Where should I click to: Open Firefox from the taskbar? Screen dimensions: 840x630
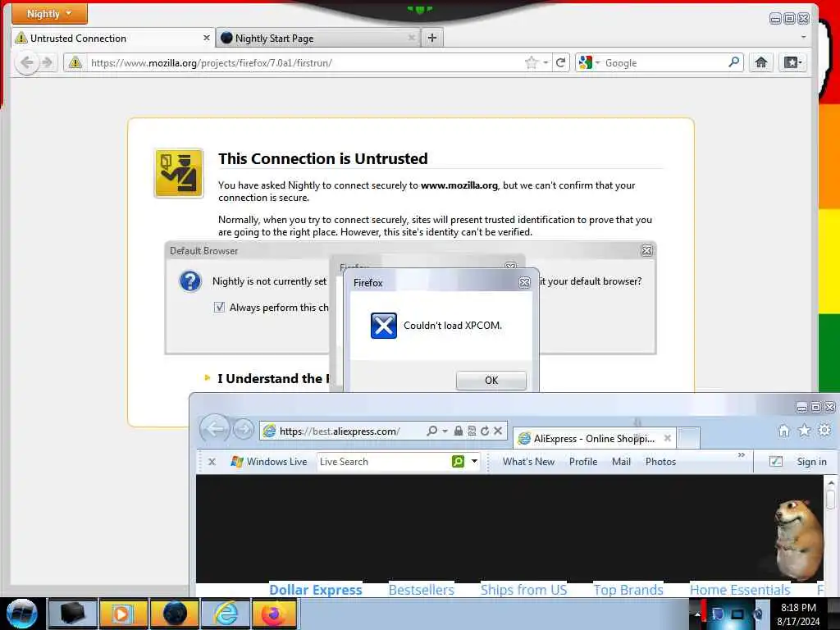coord(274,614)
